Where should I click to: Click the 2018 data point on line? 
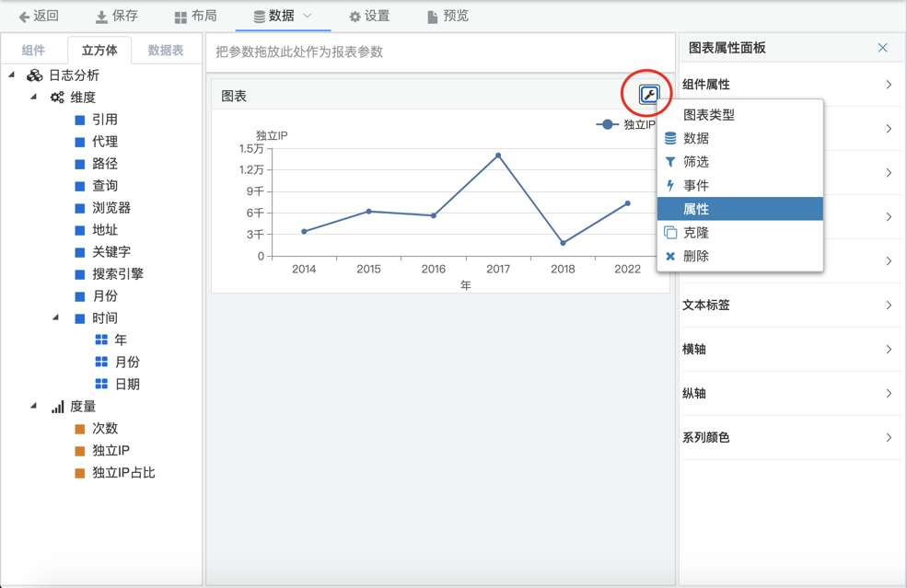tap(563, 243)
